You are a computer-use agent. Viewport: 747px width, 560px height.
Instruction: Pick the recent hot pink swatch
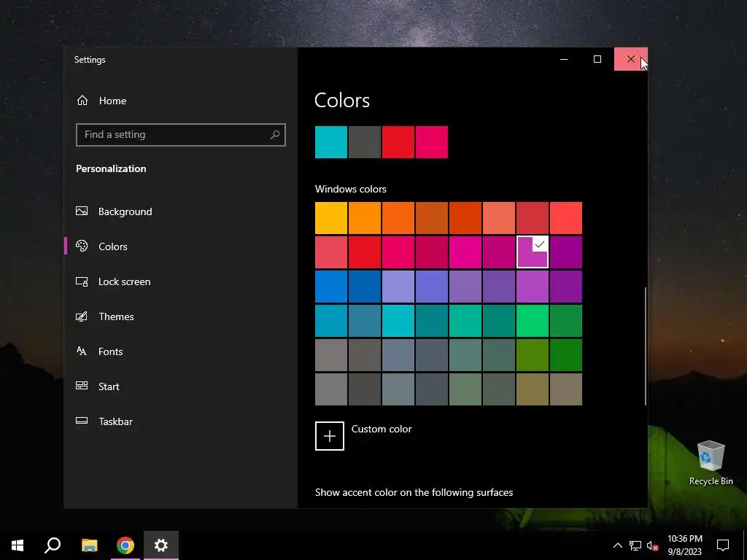[432, 142]
